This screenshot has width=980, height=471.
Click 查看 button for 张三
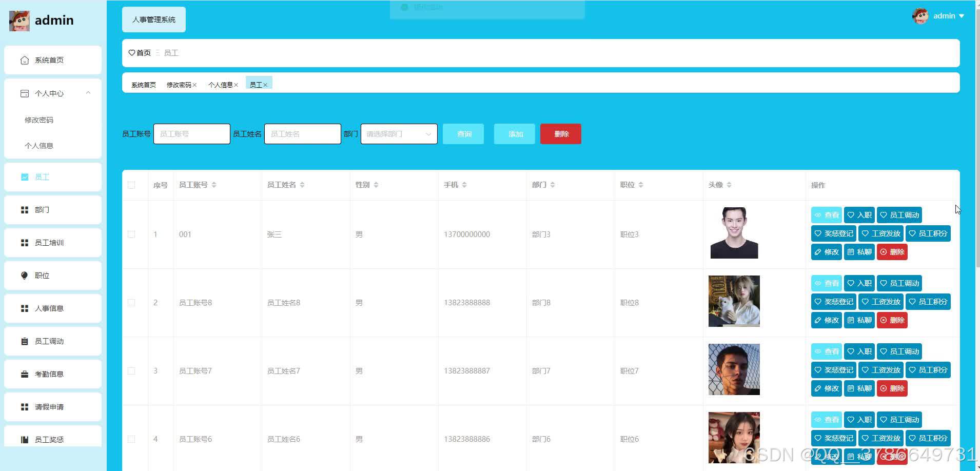827,215
